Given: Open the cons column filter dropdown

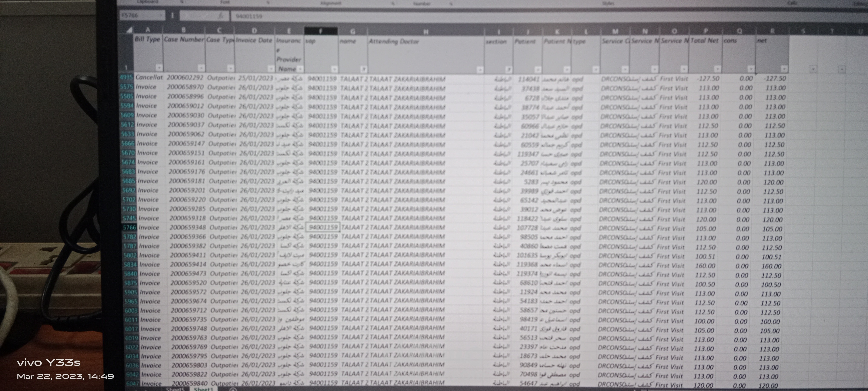Looking at the screenshot, I should pyautogui.click(x=751, y=69).
